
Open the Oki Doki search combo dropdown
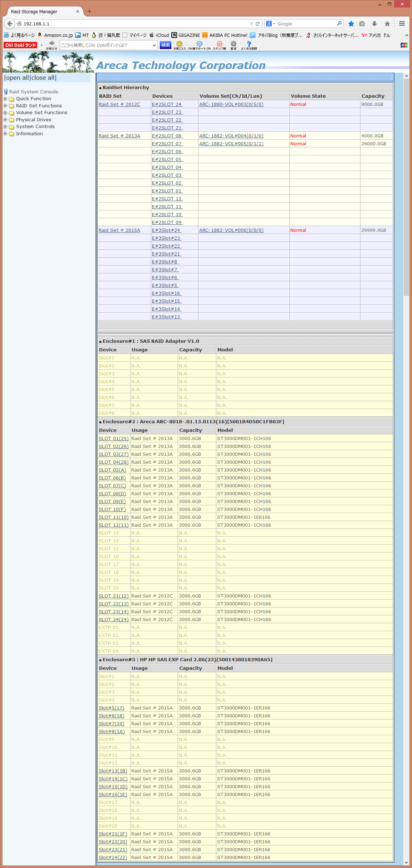coord(154,45)
